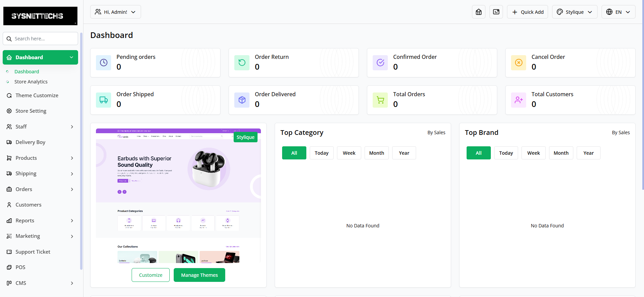Click the Order Shipped truck icon
644x297 pixels.
click(x=104, y=100)
